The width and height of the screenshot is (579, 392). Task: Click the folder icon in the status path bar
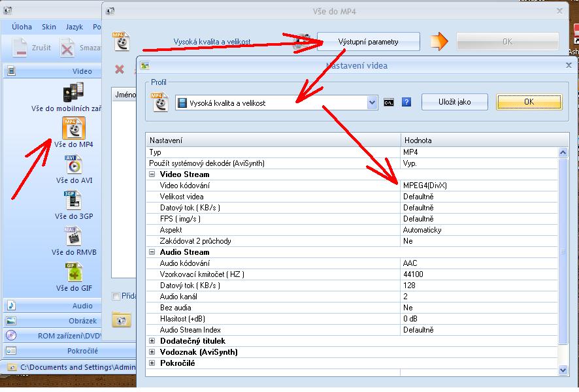click(x=12, y=368)
